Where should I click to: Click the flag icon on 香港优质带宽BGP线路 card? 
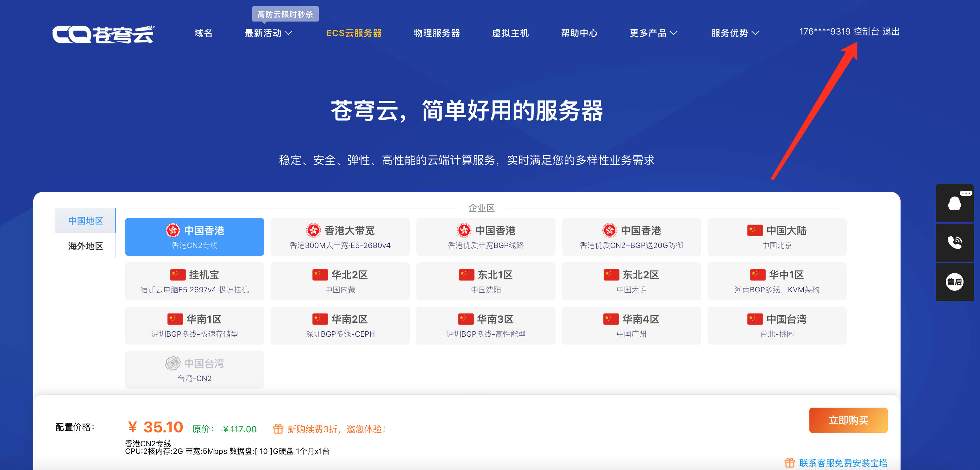point(464,230)
